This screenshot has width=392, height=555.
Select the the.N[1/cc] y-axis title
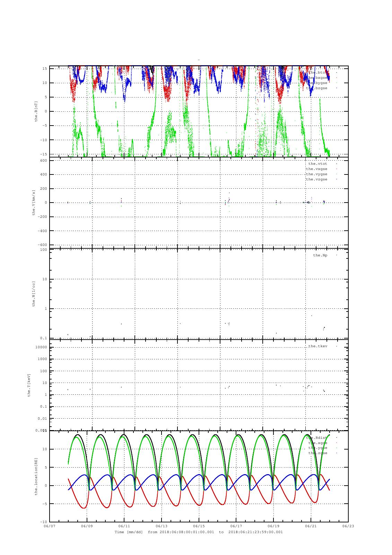[34, 294]
